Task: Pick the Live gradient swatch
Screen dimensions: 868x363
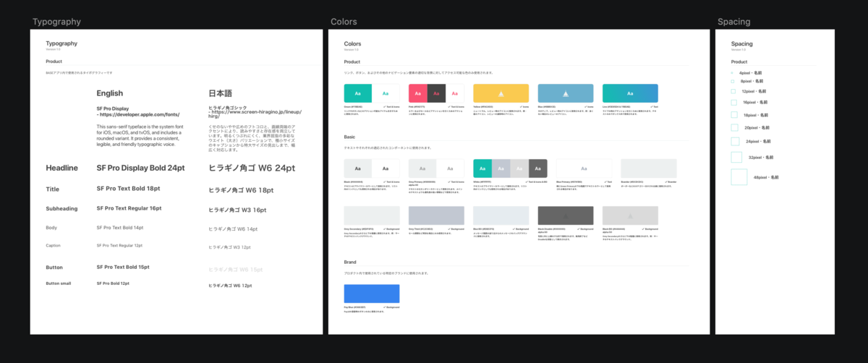Action: click(x=630, y=93)
